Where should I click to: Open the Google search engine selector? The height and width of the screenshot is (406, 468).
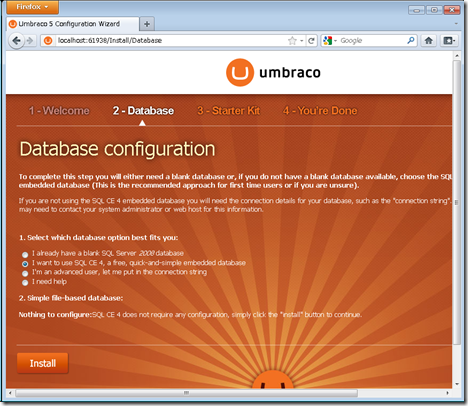pos(330,41)
